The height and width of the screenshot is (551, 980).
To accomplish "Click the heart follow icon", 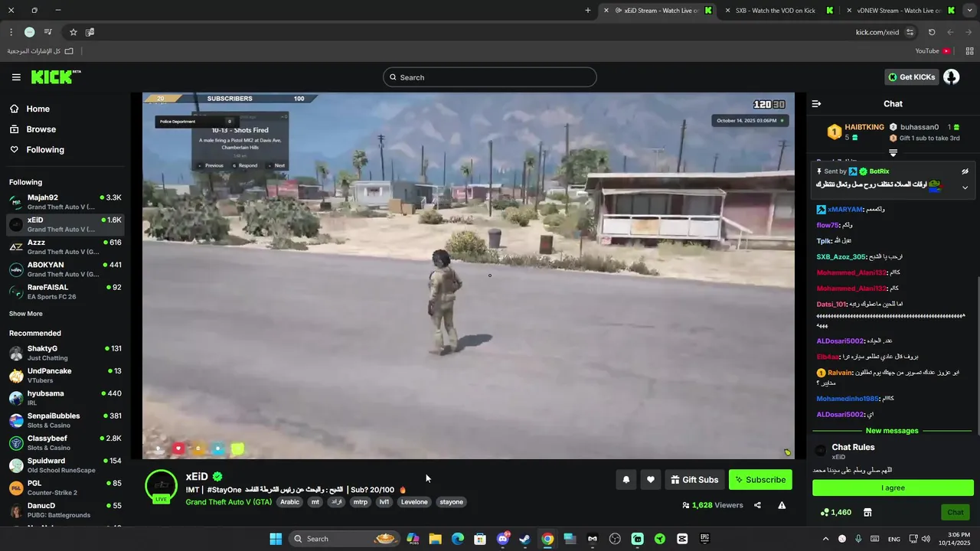I will (x=651, y=480).
